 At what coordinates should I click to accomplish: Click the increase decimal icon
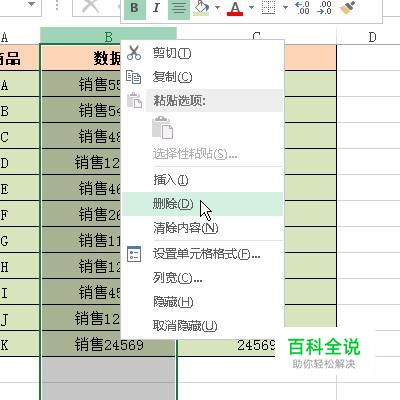(303, 7)
